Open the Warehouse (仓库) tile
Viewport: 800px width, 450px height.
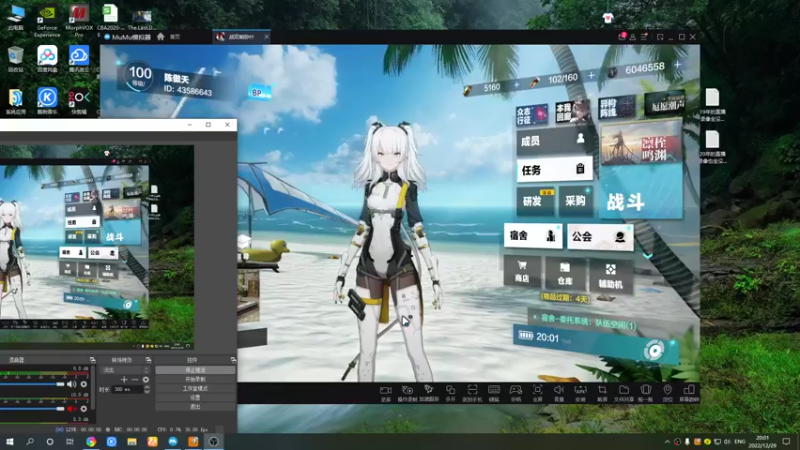pyautogui.click(x=565, y=273)
